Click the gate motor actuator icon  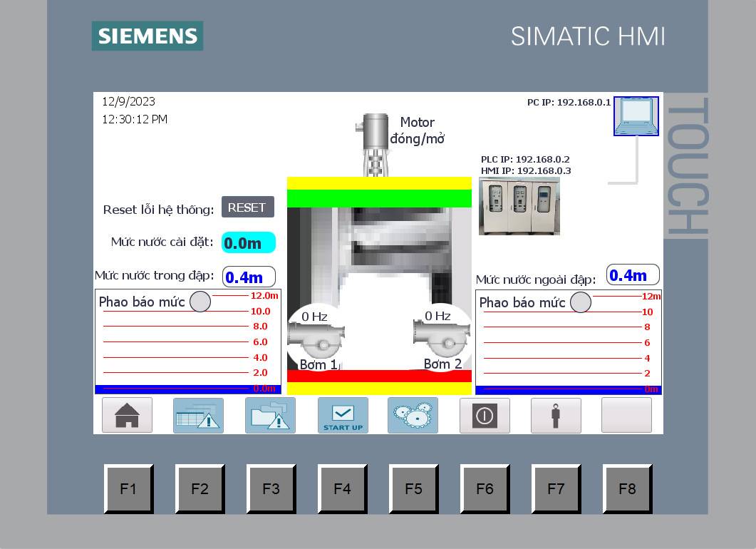(x=376, y=143)
